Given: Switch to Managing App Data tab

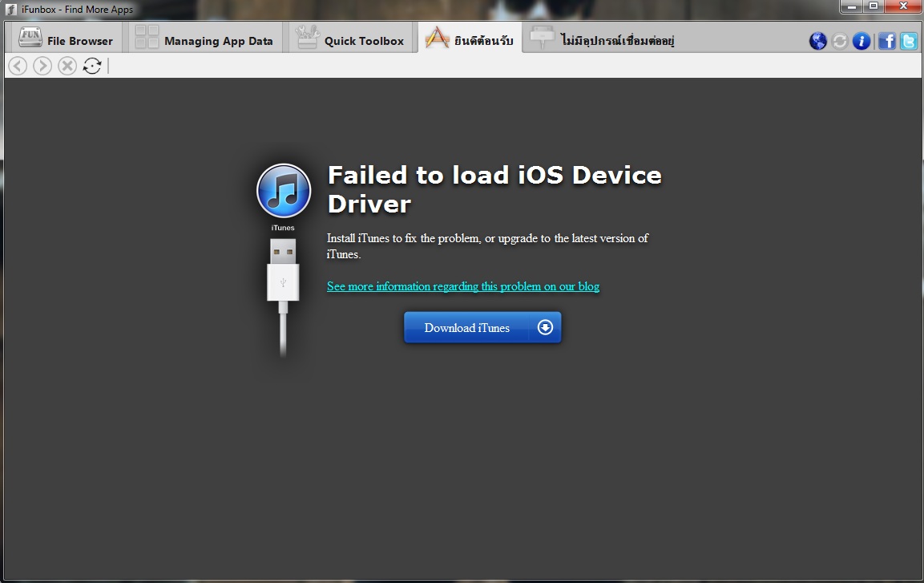Looking at the screenshot, I should point(204,38).
